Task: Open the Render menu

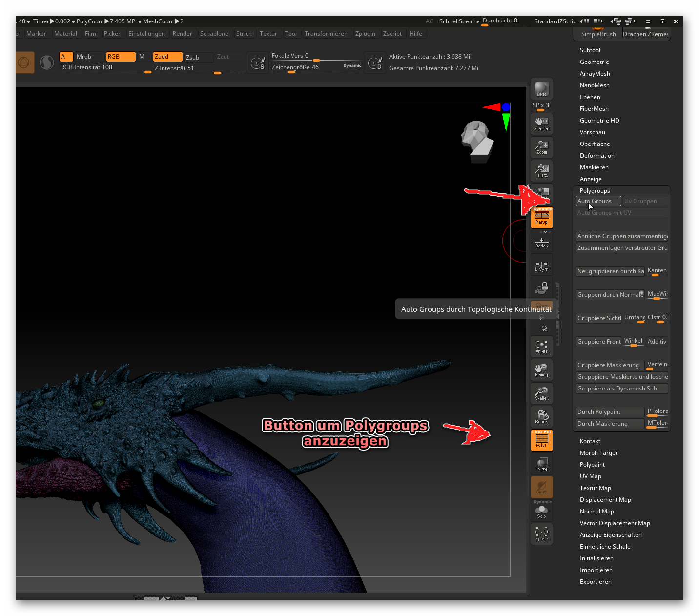Action: 182,34
